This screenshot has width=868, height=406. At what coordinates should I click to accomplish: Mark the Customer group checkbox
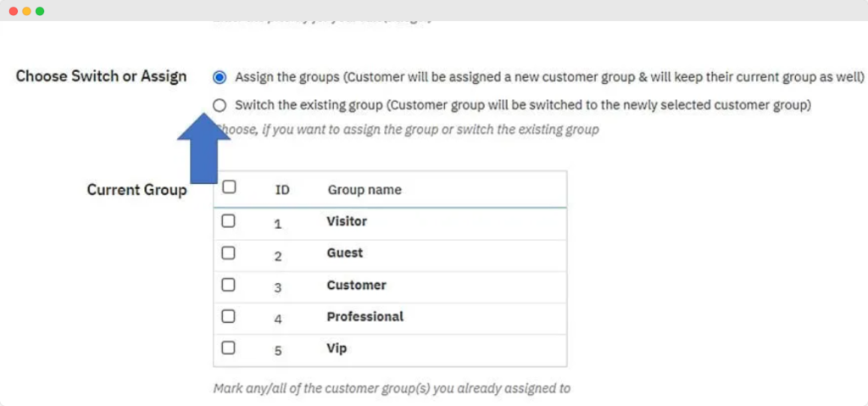(x=228, y=285)
